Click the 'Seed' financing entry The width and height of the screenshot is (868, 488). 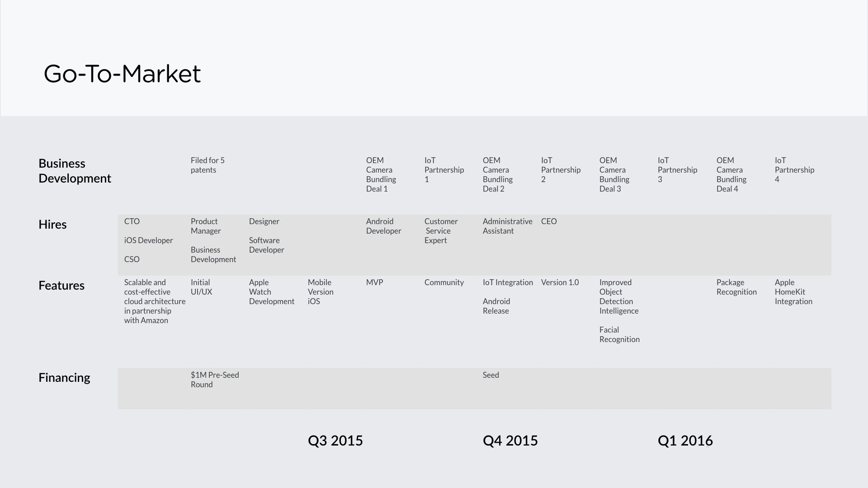pos(491,375)
